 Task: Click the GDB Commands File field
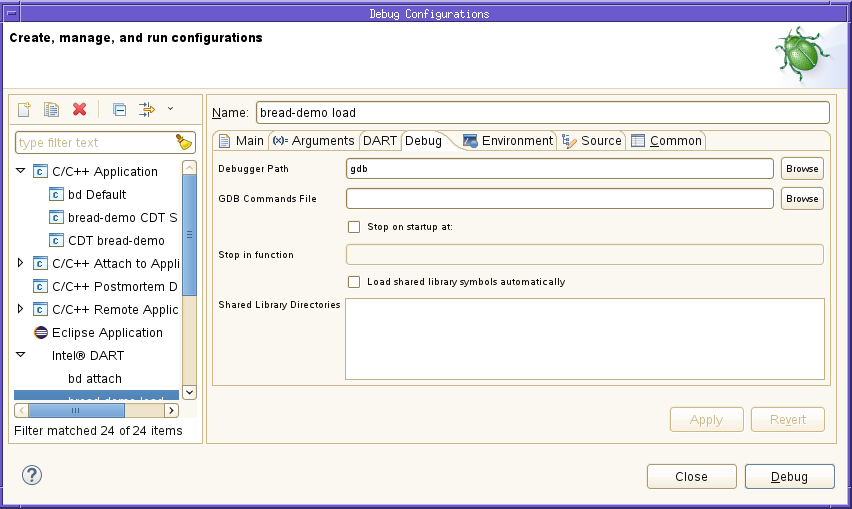point(560,198)
